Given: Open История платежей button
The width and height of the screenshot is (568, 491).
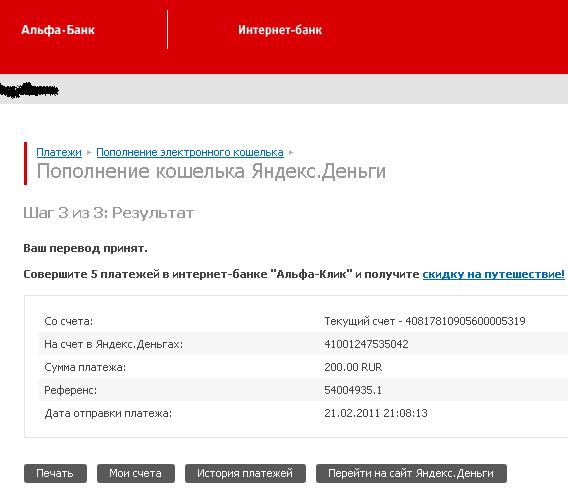Looking at the screenshot, I should [x=245, y=473].
